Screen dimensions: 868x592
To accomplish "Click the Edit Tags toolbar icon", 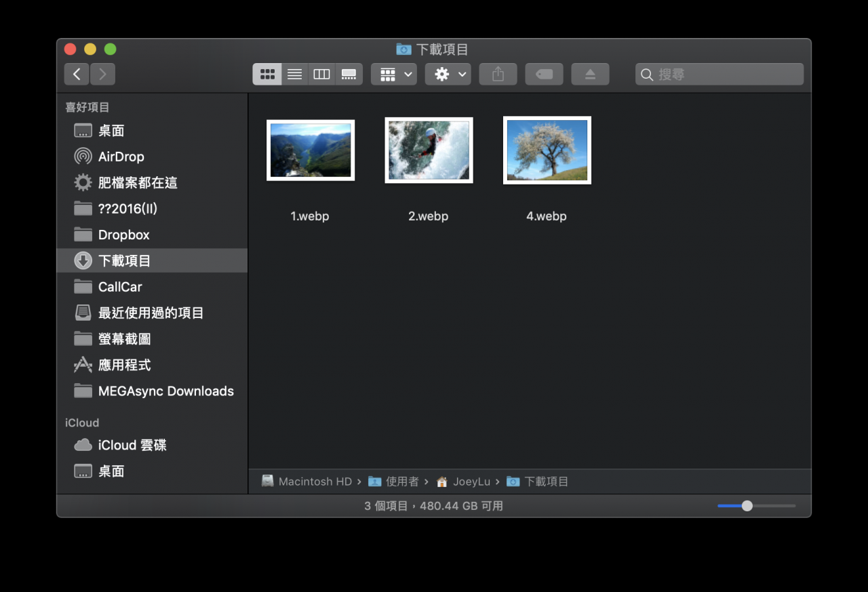I will 544,74.
